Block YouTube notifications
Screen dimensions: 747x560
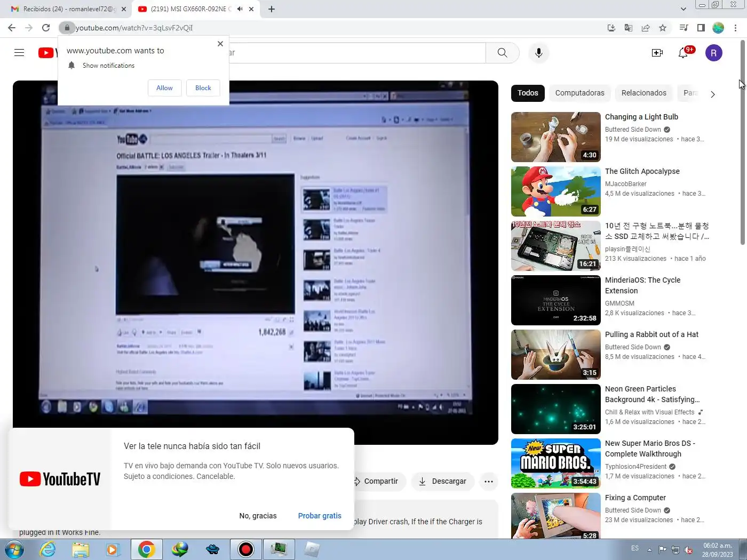(x=203, y=88)
